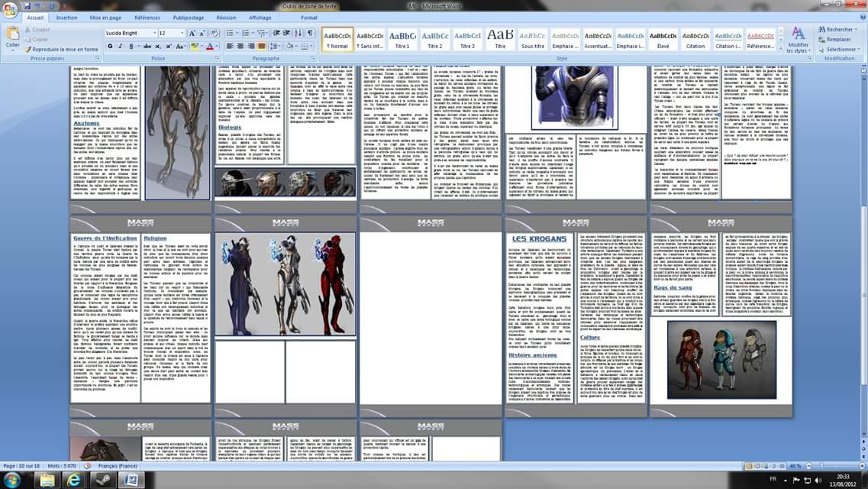Align text to the right
Viewport: 868px width, 489px height.
(x=250, y=47)
